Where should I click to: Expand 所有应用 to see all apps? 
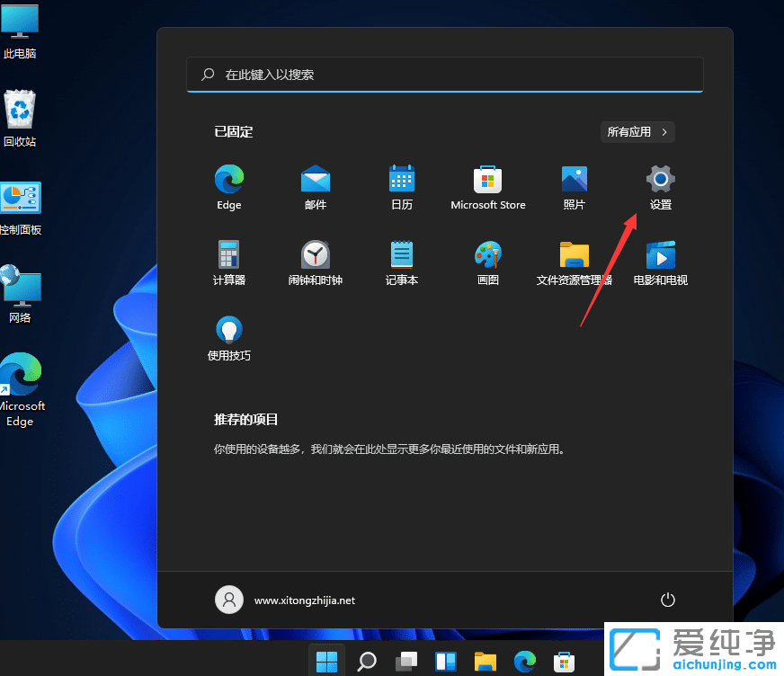pyautogui.click(x=637, y=131)
